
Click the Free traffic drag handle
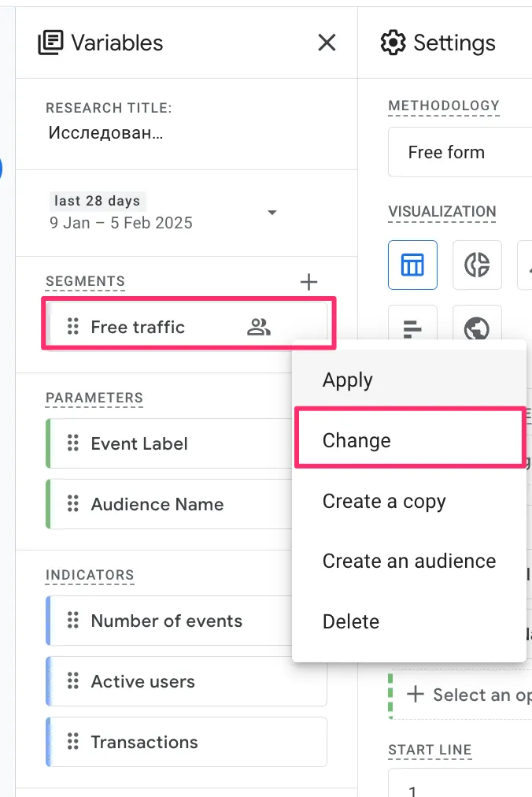[73, 327]
